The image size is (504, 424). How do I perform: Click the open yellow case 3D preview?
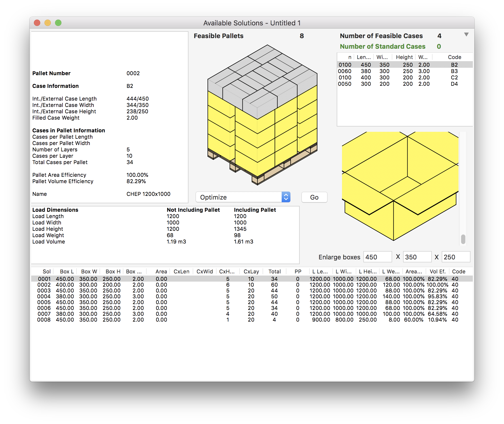[x=400, y=186]
